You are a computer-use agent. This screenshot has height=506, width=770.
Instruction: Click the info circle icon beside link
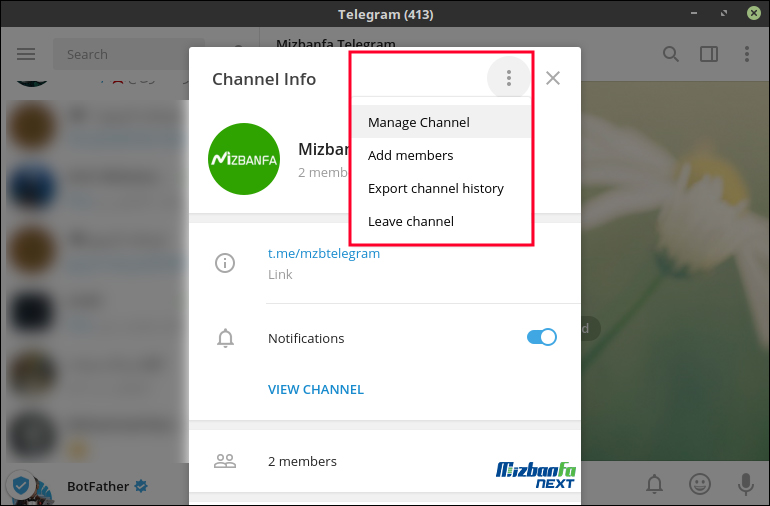pos(225,263)
